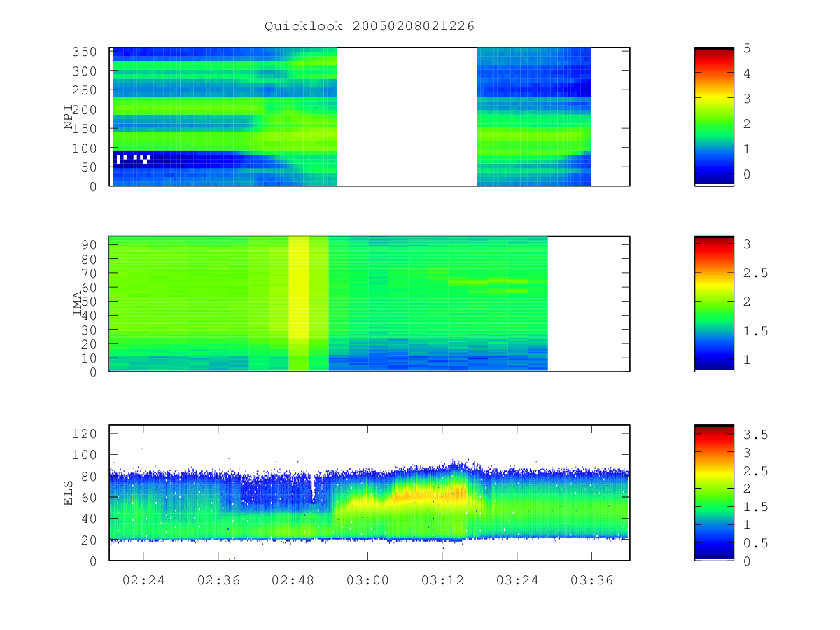Click the white missing-data pixels in NPI plot
The height and width of the screenshot is (630, 840).
pyautogui.click(x=133, y=158)
